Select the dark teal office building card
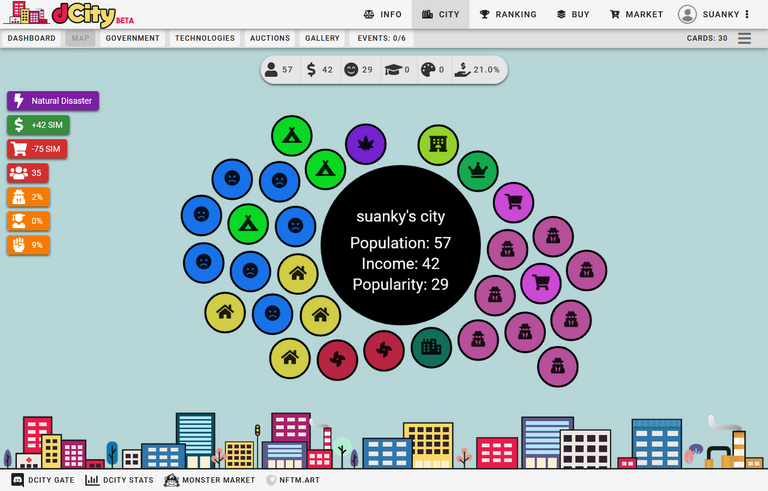 coord(432,347)
